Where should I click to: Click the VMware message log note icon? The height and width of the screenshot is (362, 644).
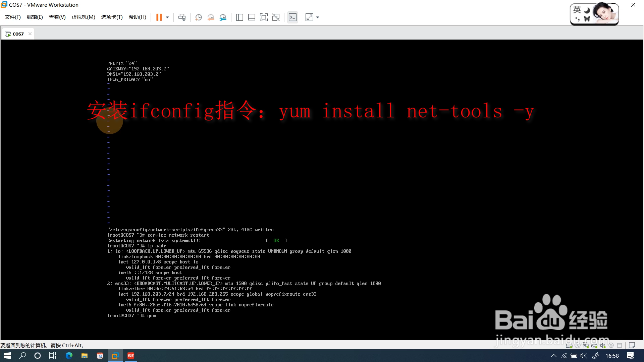coord(632,345)
